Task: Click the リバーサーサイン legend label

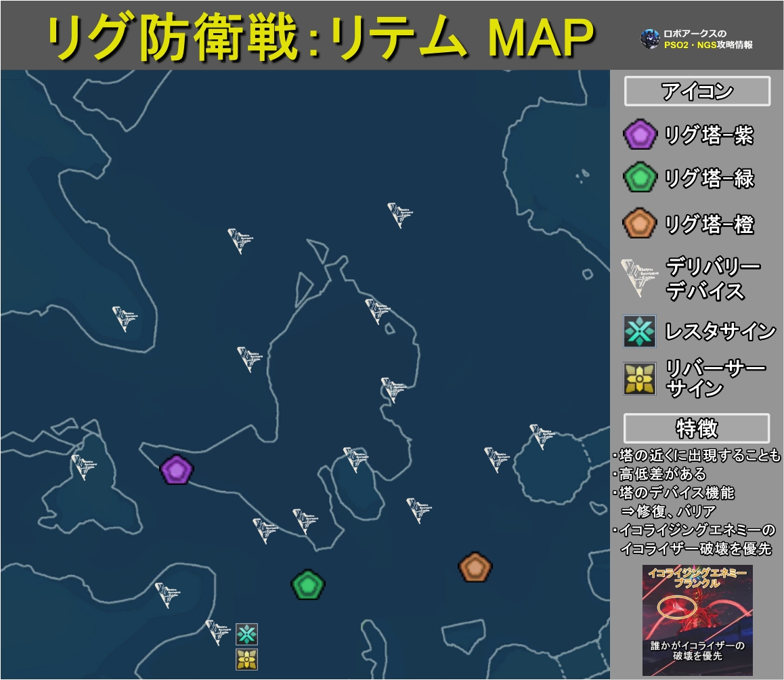Action: click(x=716, y=379)
